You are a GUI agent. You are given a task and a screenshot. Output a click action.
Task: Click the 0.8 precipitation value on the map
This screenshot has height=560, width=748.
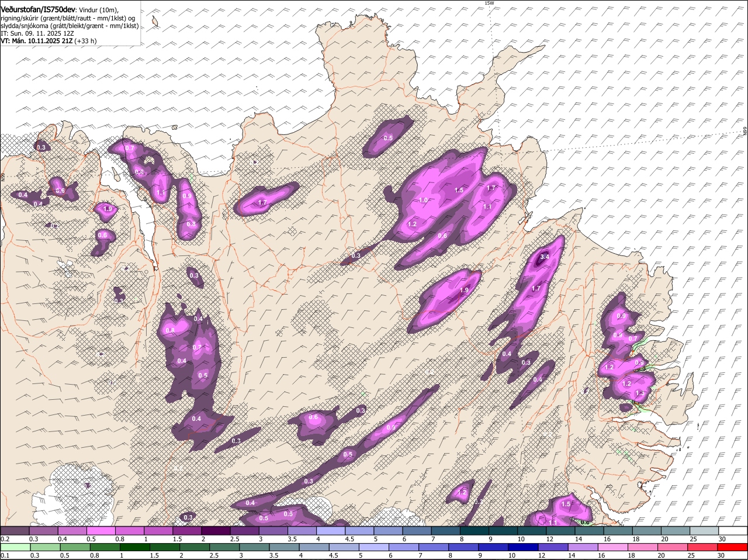170,330
